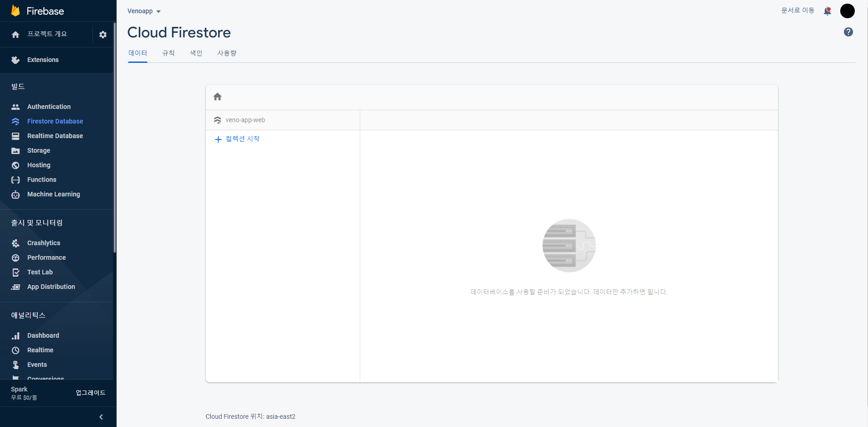Open analytics Dashboard
This screenshot has width=868, height=427.
(43, 335)
